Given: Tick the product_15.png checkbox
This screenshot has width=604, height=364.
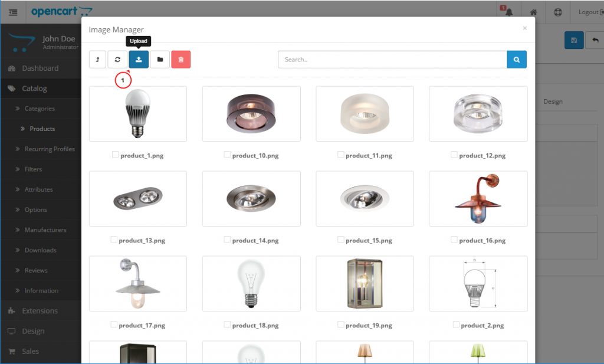Looking at the screenshot, I should click(340, 240).
